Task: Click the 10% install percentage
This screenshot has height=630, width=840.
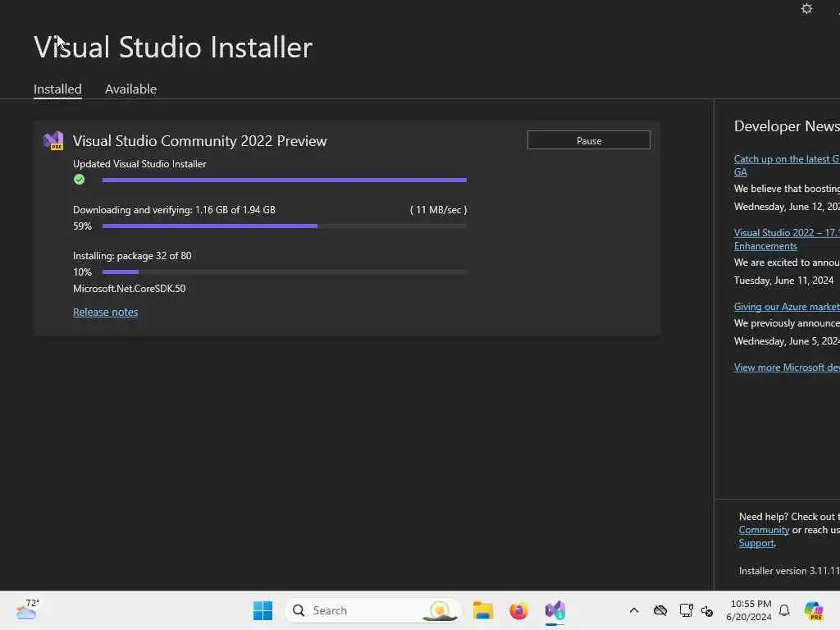Action: 83,272
